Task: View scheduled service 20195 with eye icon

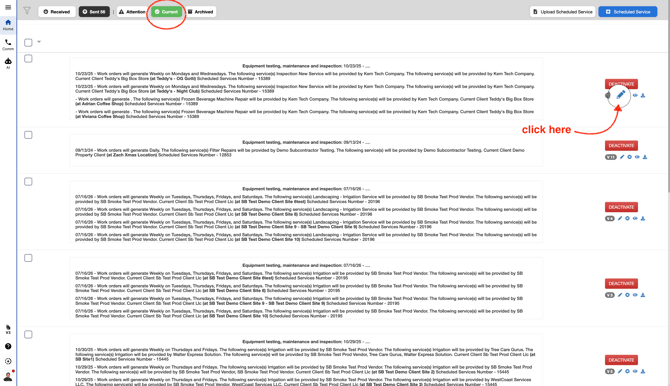Action: 635,295
